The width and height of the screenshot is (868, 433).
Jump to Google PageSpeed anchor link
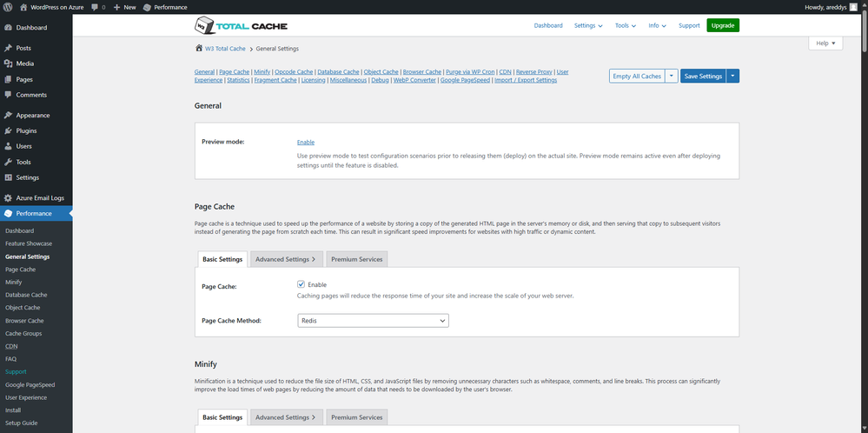pos(465,80)
